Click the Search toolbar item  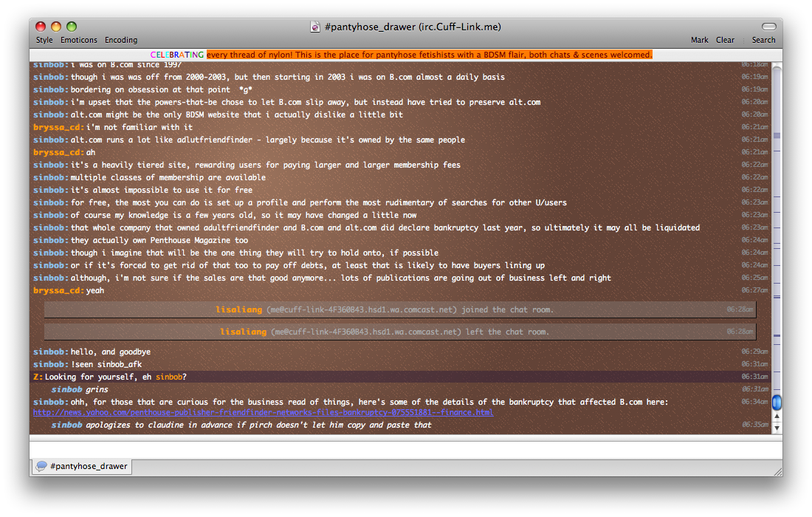pyautogui.click(x=763, y=40)
